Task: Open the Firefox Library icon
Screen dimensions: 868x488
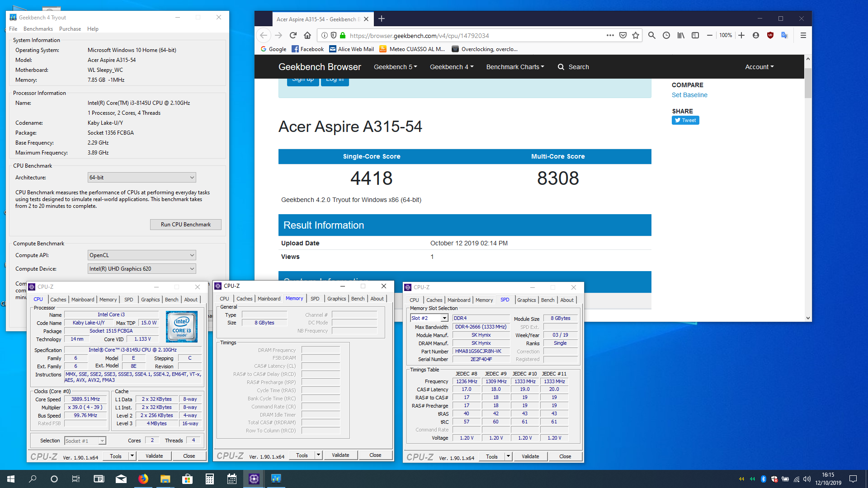Action: tap(681, 35)
